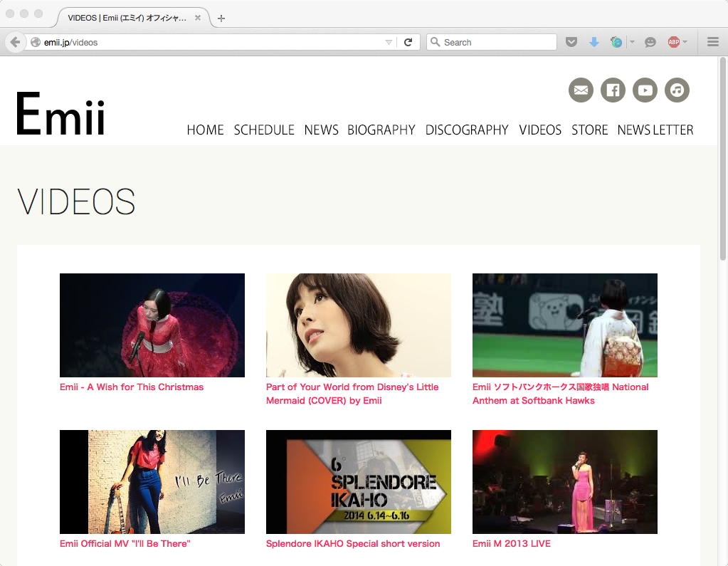Open dropdown arrow beside globe extension
The width and height of the screenshot is (728, 566).
click(632, 42)
